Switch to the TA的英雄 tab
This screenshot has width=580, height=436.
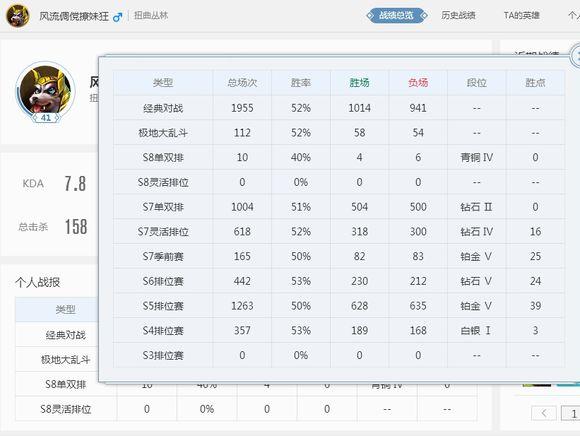tap(522, 16)
